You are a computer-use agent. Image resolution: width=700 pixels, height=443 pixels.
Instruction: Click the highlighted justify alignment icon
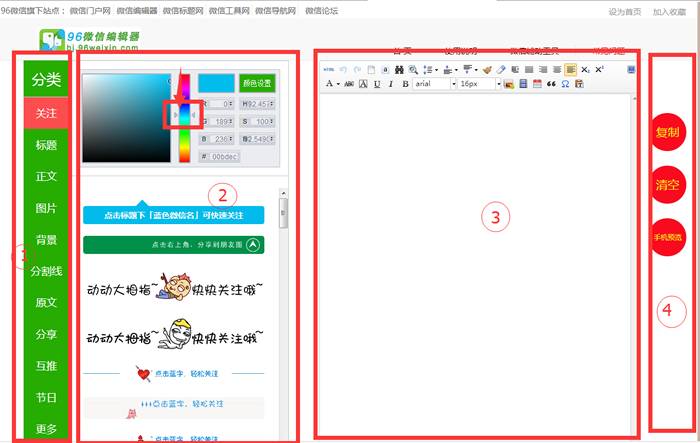point(571,70)
